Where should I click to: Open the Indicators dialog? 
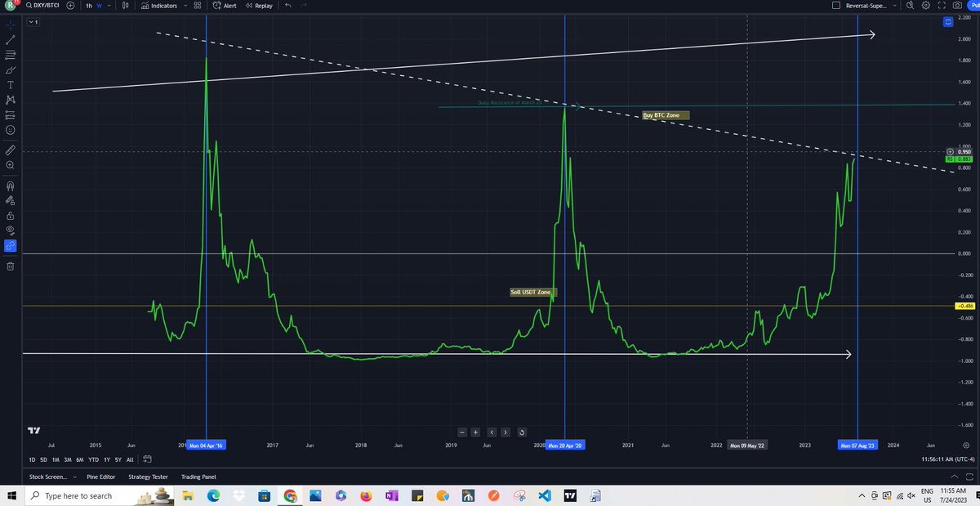click(159, 5)
